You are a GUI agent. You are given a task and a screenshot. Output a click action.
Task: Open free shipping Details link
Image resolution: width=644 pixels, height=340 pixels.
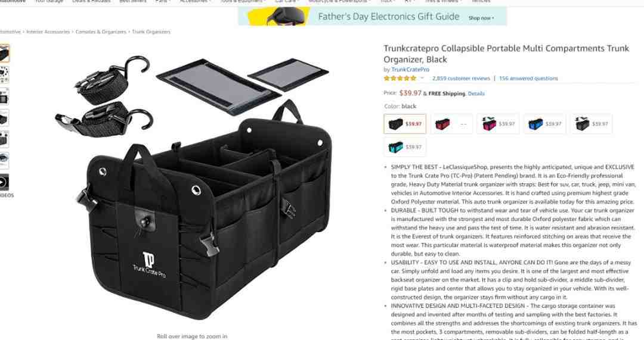pyautogui.click(x=476, y=93)
